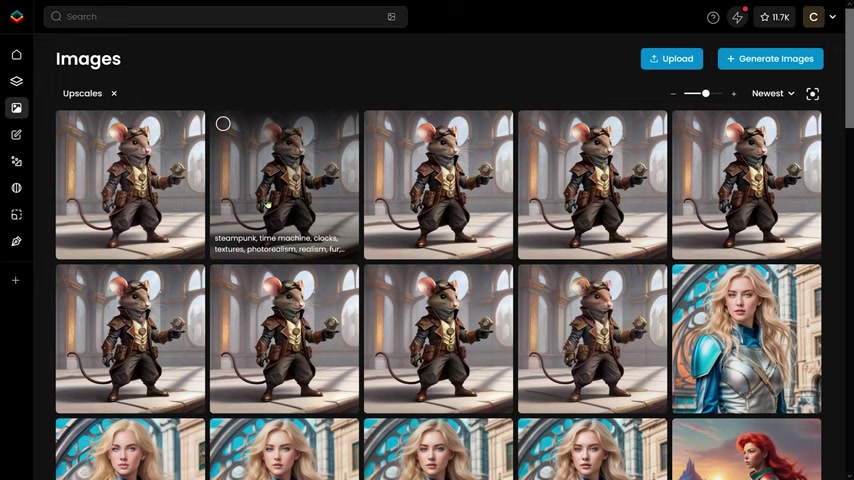Click the lightning bolt notification icon
The image size is (854, 480).
coord(737,17)
